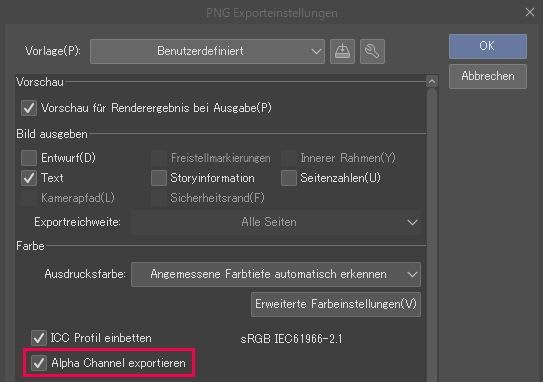Click the disabled Freistellmarkierungen checkbox
The height and width of the screenshot is (382, 543).
tap(159, 158)
